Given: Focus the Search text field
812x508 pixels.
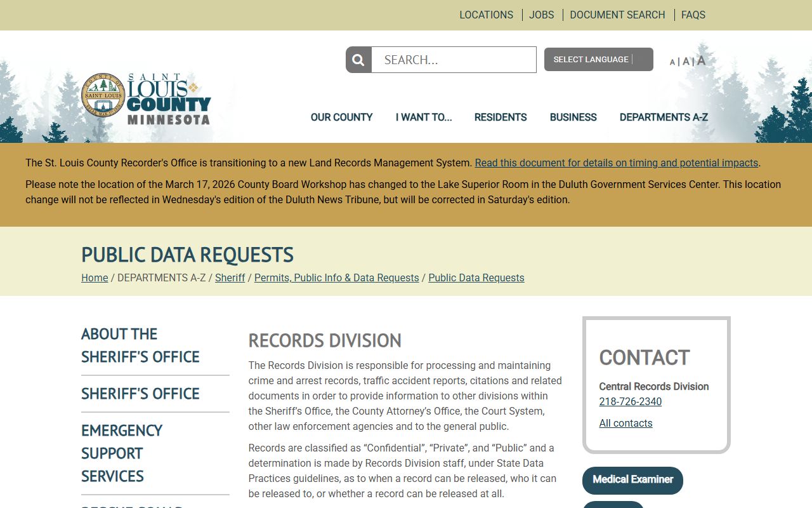Looking at the screenshot, I should (x=454, y=60).
